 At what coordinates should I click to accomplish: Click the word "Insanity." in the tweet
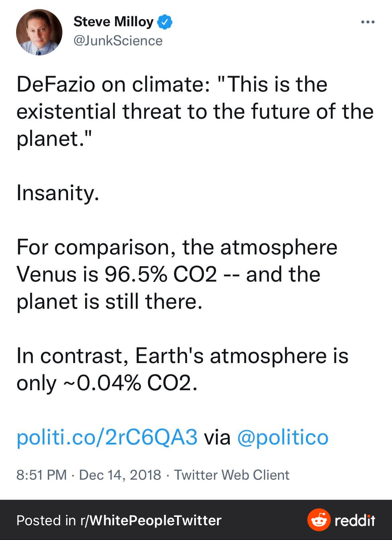coord(58,193)
